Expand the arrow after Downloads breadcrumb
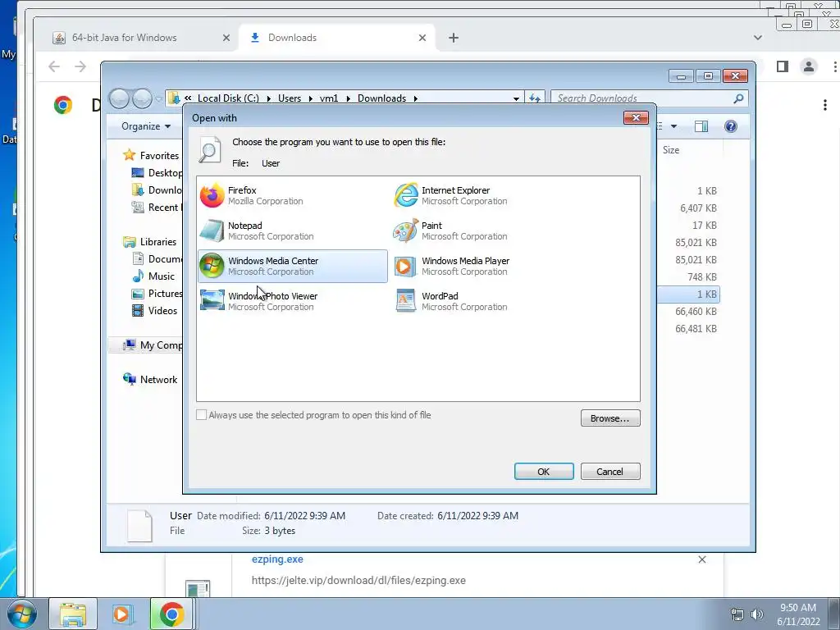 click(415, 98)
